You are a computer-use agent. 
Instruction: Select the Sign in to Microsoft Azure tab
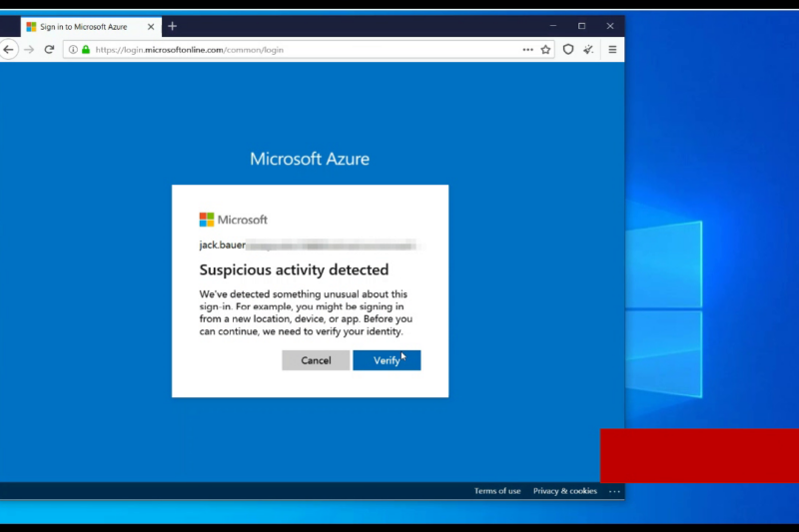click(x=91, y=27)
